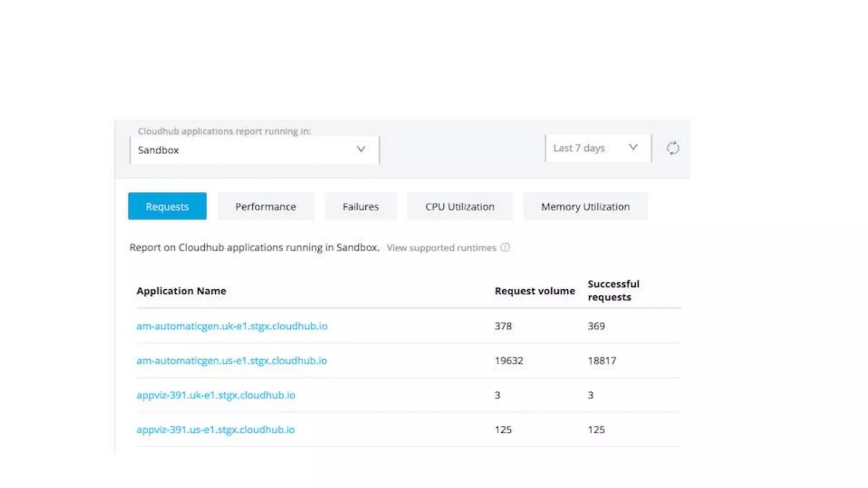The image size is (868, 488).
Task: Click View supported runtimes link
Action: click(x=441, y=248)
